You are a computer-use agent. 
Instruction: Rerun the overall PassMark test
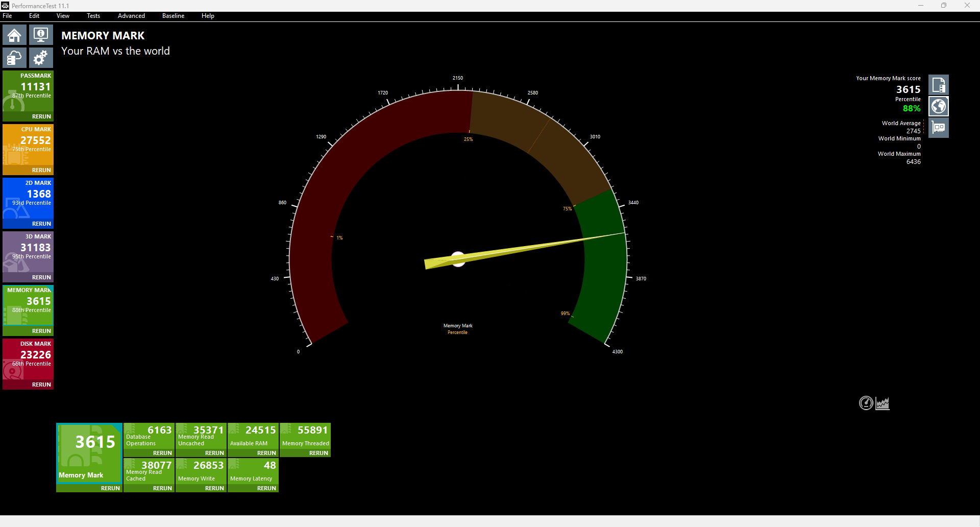pyautogui.click(x=41, y=116)
